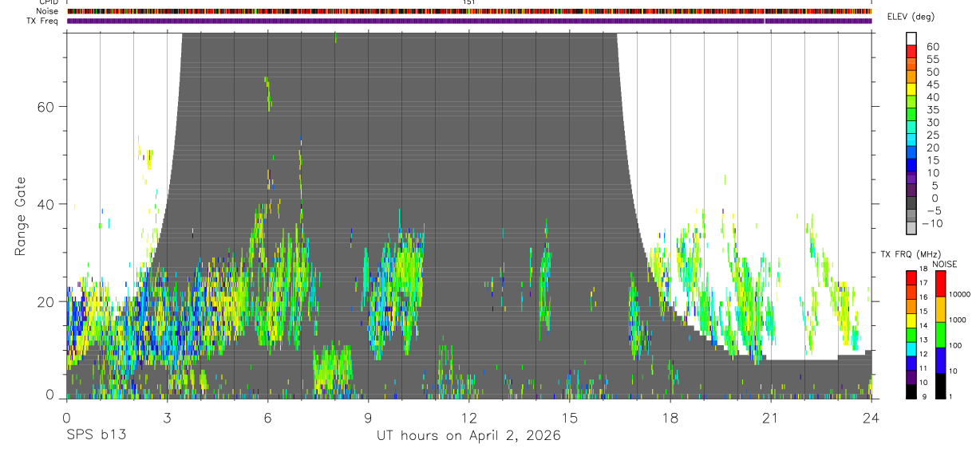980x452 pixels.
Task: Pick the blue 10–100 NOISE swatch
Action: click(x=940, y=360)
